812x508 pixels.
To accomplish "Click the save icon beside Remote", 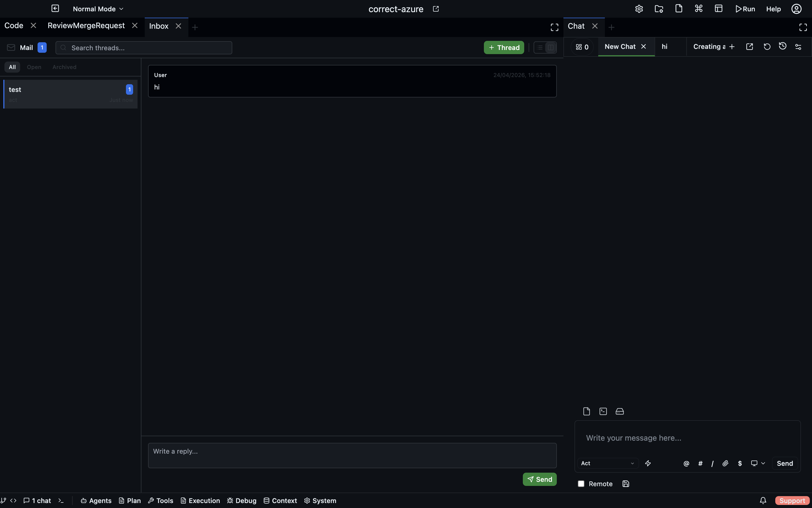I will 626,484.
